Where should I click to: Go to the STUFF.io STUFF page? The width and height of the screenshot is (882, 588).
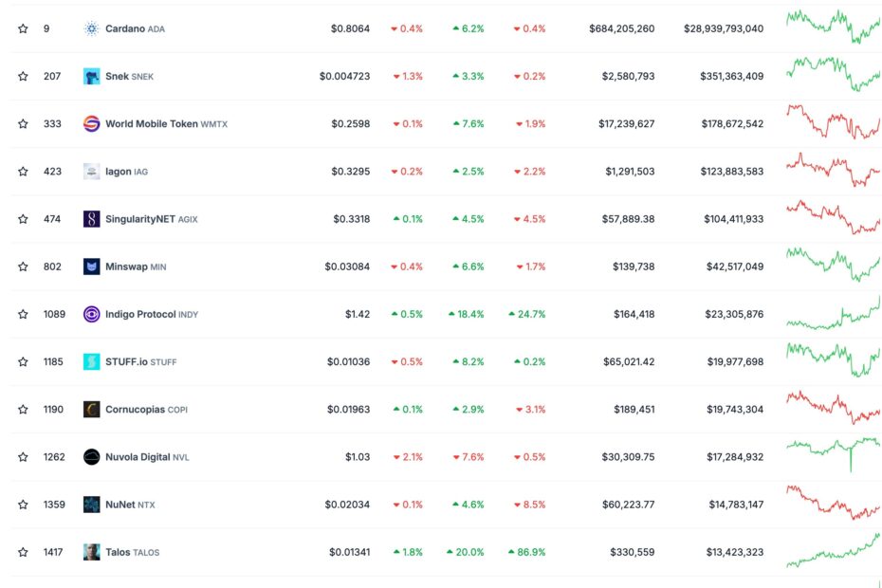(x=141, y=361)
